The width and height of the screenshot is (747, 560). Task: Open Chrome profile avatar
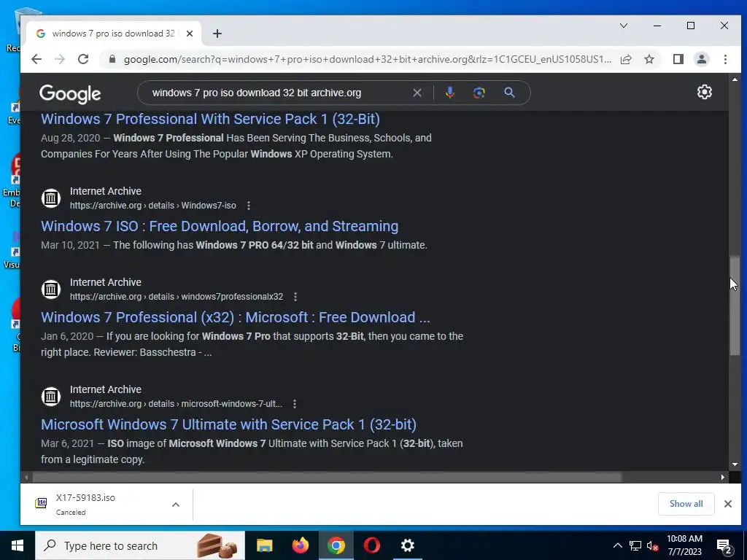pos(701,59)
